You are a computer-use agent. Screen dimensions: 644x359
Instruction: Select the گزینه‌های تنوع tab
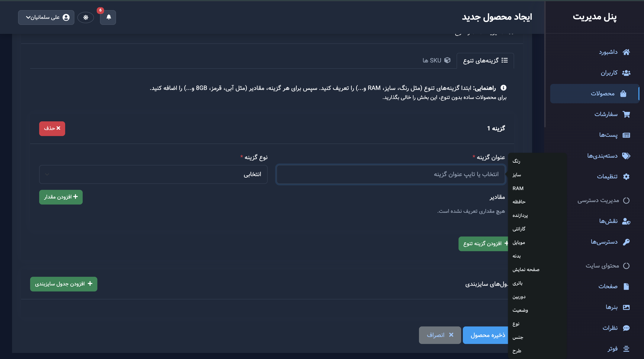(x=485, y=60)
